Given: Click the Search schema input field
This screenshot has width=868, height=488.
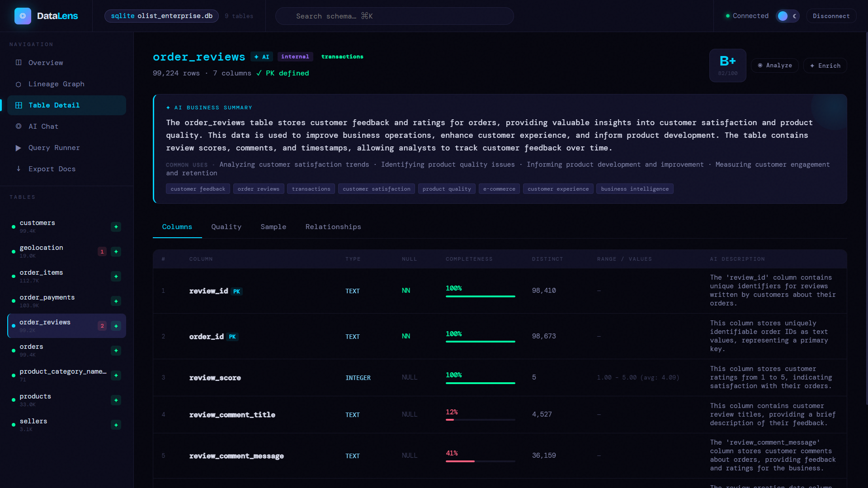Looking at the screenshot, I should pyautogui.click(x=395, y=16).
